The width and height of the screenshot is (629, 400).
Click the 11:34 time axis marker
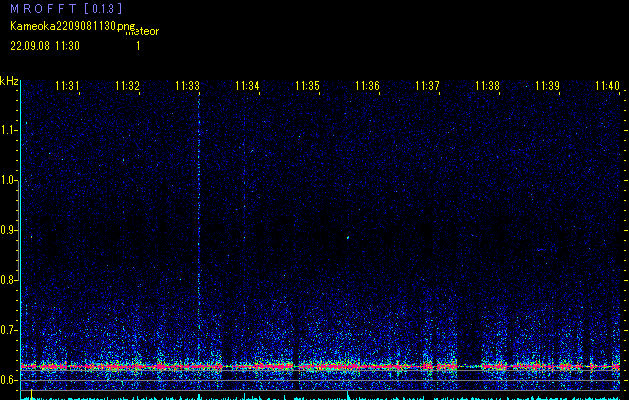tap(247, 85)
